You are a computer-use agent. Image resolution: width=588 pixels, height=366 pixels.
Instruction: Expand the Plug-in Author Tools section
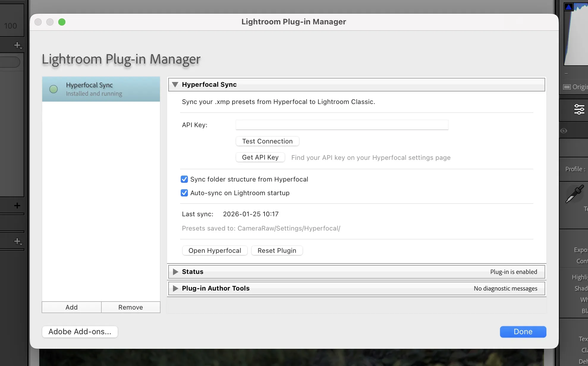point(175,288)
